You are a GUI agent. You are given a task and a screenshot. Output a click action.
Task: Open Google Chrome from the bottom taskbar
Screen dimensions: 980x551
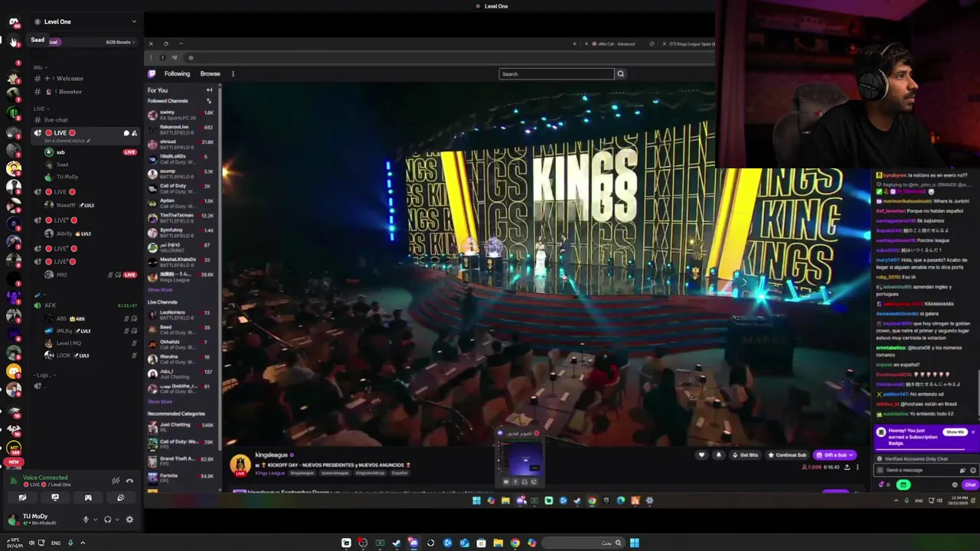pos(515,543)
